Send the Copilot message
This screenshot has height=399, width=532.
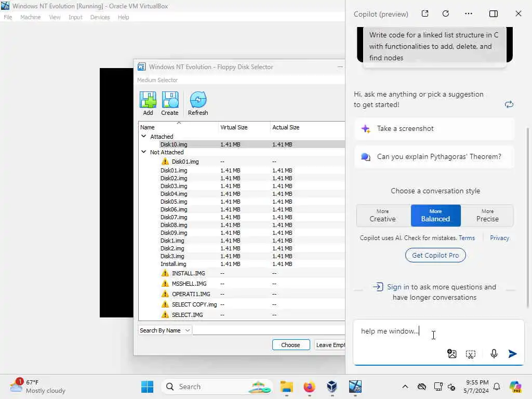coord(513,354)
